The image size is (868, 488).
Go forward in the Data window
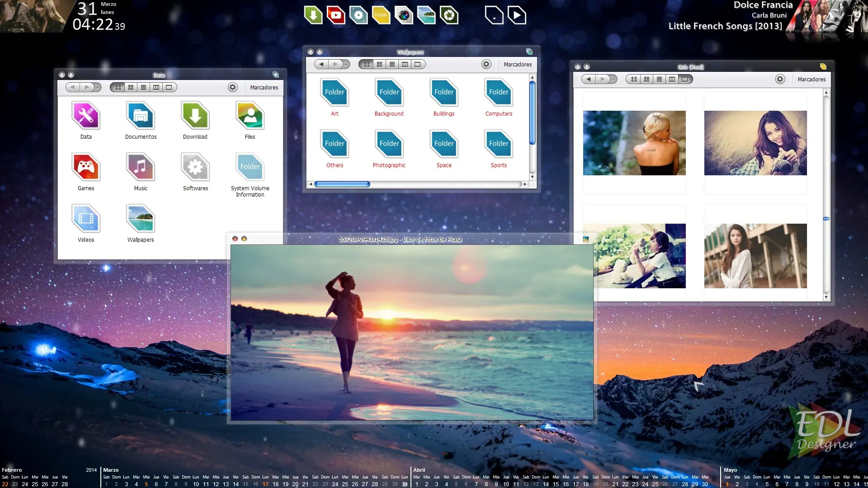87,87
